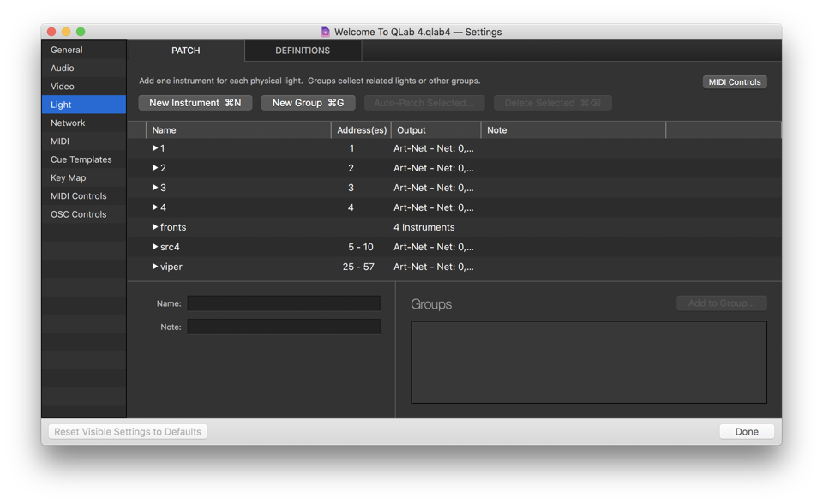This screenshot has height=504, width=823.
Task: Go to Network settings in sidebar
Action: pos(68,123)
